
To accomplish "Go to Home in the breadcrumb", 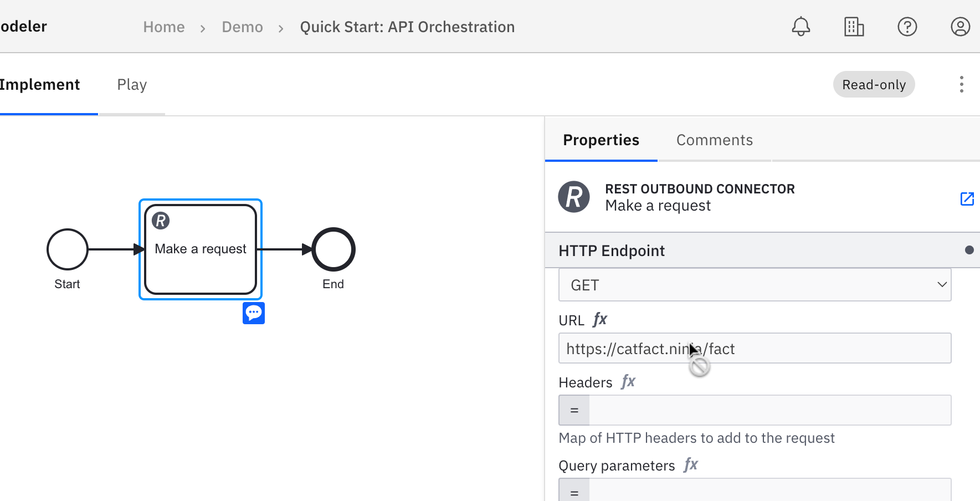I will [x=163, y=27].
